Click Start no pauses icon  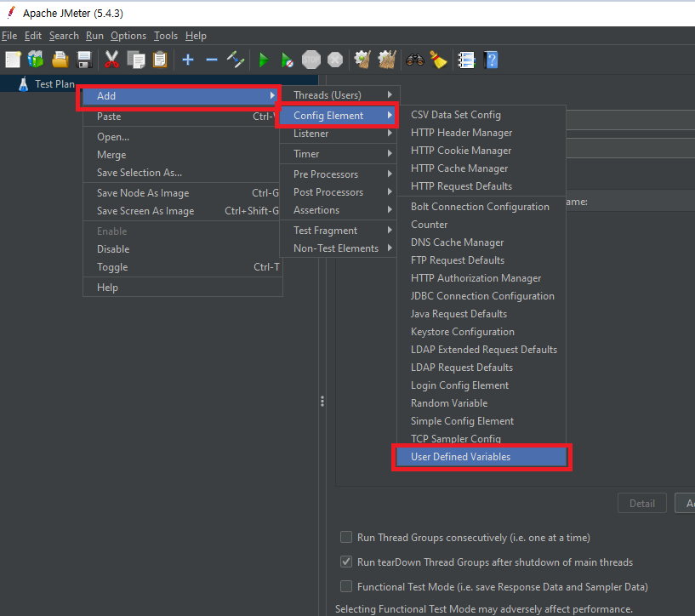[x=288, y=60]
